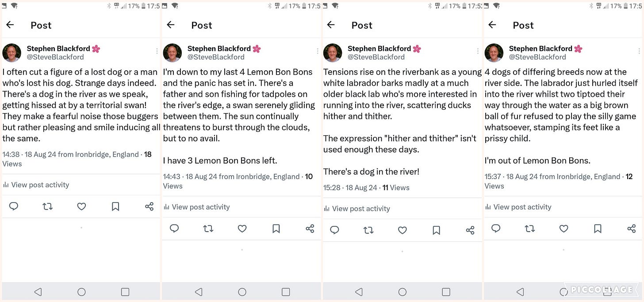The image size is (644, 302).
Task: Like the 14:38 lost dog post
Action: coord(81,206)
